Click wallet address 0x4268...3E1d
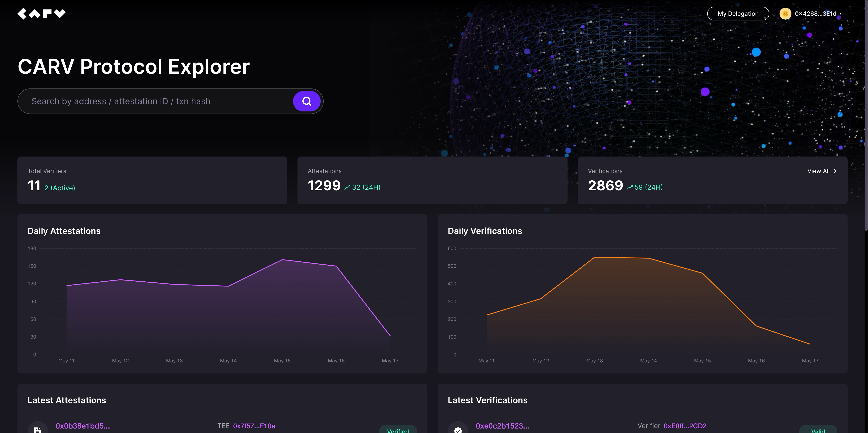868x433 pixels. tap(815, 13)
